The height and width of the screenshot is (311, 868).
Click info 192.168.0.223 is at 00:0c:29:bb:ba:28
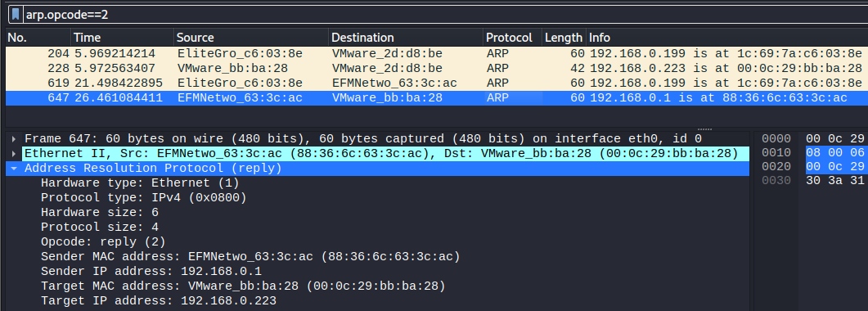pos(726,69)
